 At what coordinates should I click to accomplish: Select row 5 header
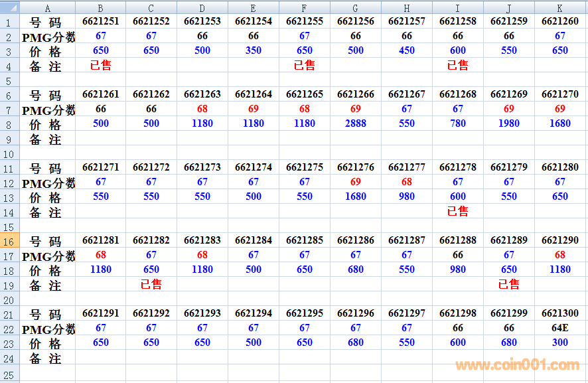9,80
